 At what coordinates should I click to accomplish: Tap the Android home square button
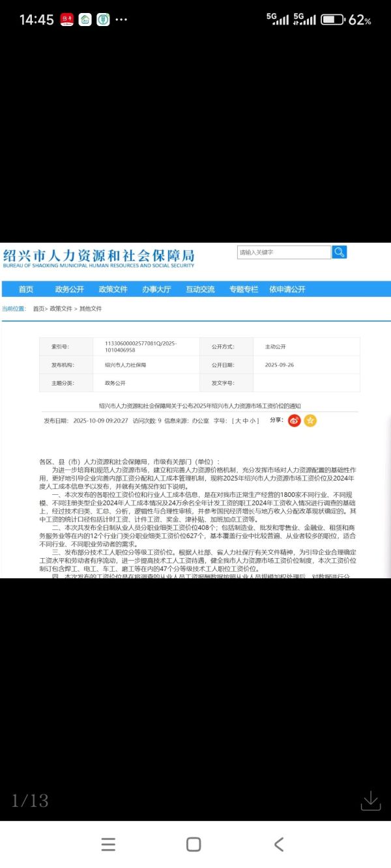tap(194, 845)
